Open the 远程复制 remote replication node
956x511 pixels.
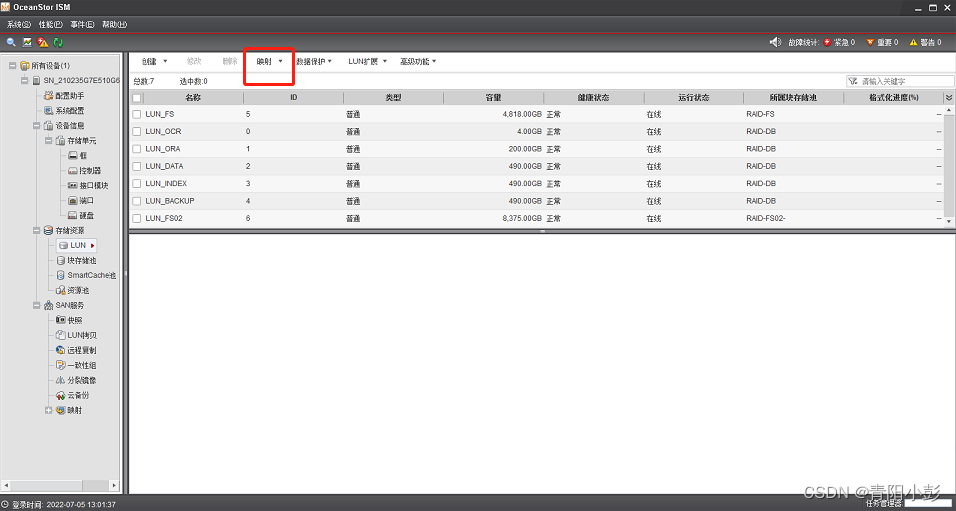(x=76, y=350)
